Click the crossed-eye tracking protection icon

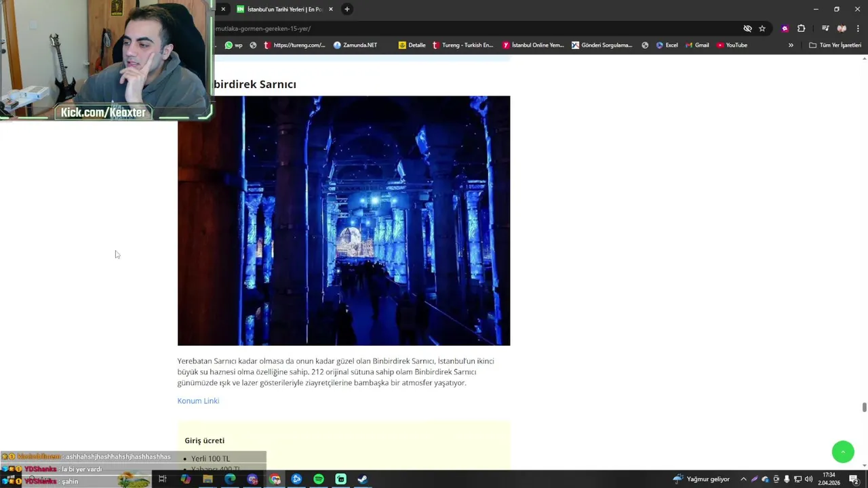coord(747,28)
